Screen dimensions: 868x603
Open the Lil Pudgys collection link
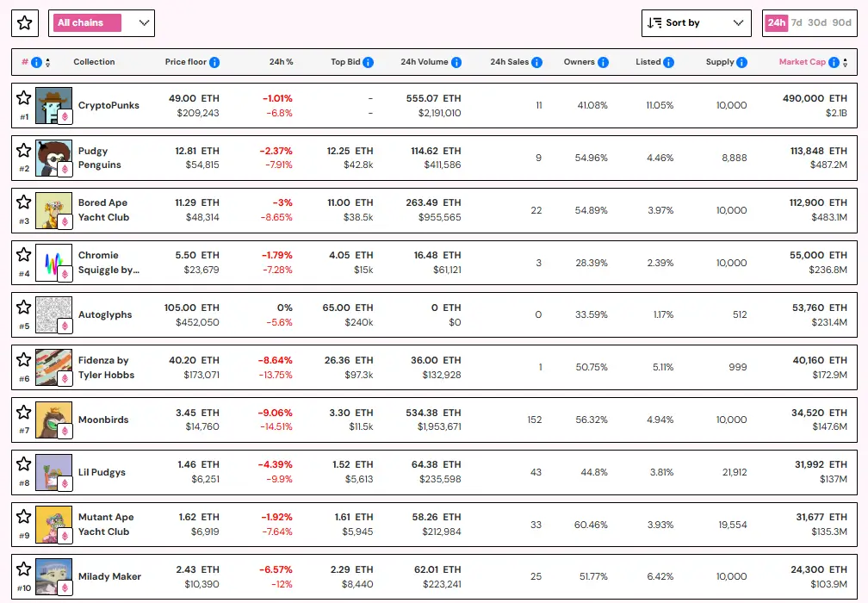pos(102,472)
